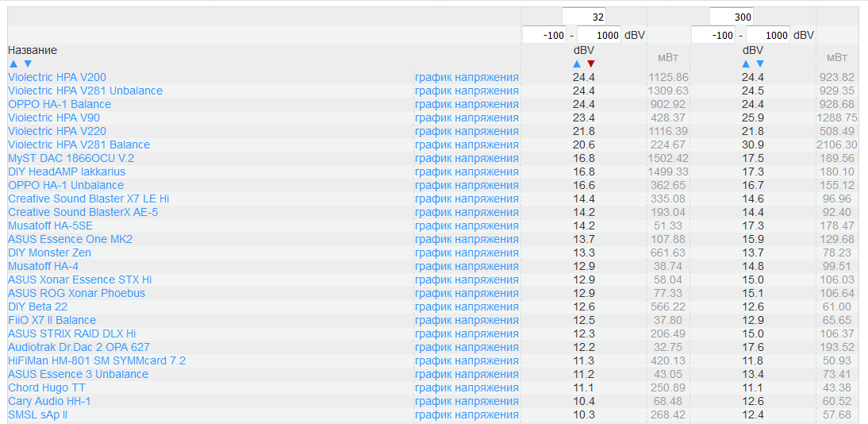Open SMSL sAp II link
Image resolution: width=868 pixels, height=424 pixels.
(x=37, y=414)
